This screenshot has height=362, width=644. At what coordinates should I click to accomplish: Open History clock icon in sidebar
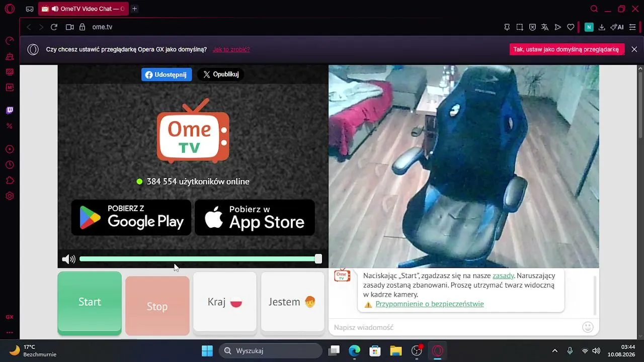tap(10, 165)
